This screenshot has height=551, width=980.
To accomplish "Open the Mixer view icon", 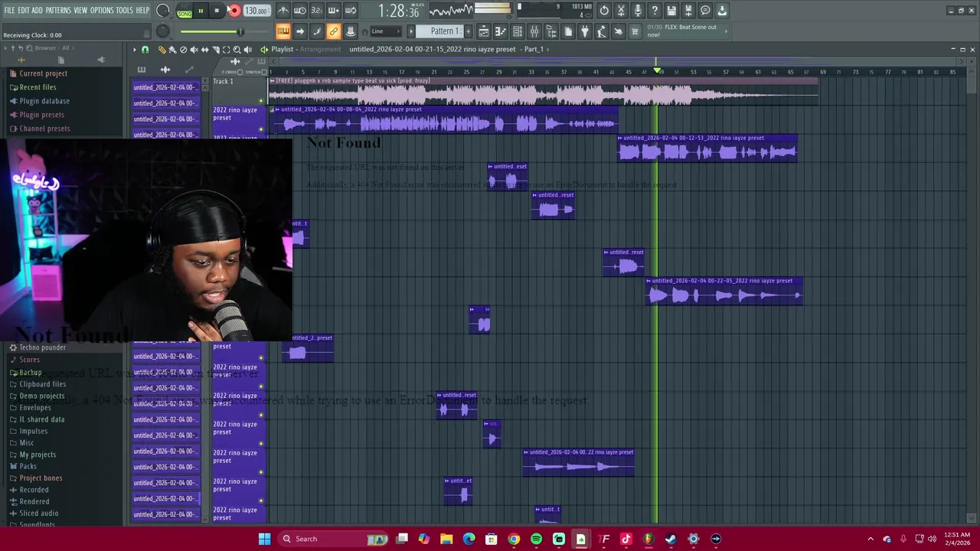I will tap(534, 31).
